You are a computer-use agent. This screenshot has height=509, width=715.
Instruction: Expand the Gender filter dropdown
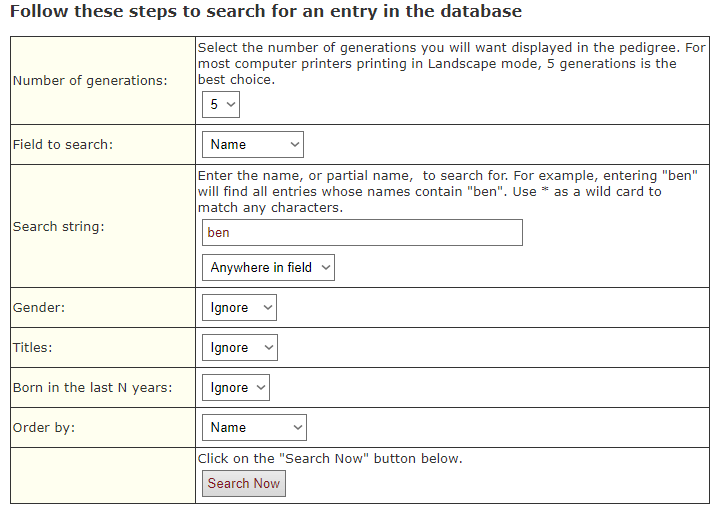pos(239,308)
